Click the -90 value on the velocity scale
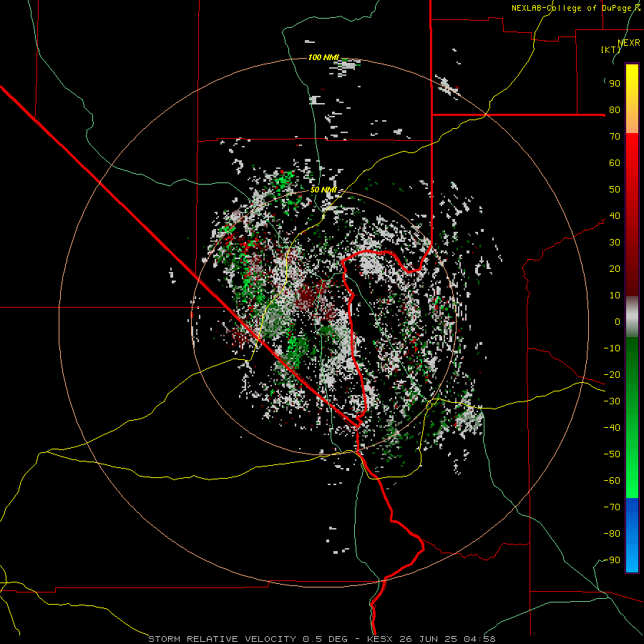The width and height of the screenshot is (644, 644). point(612,560)
